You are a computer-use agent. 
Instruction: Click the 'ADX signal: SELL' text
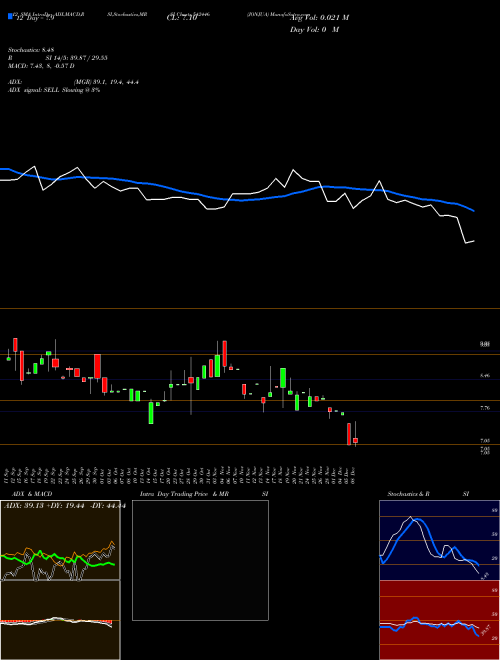click(x=35, y=90)
